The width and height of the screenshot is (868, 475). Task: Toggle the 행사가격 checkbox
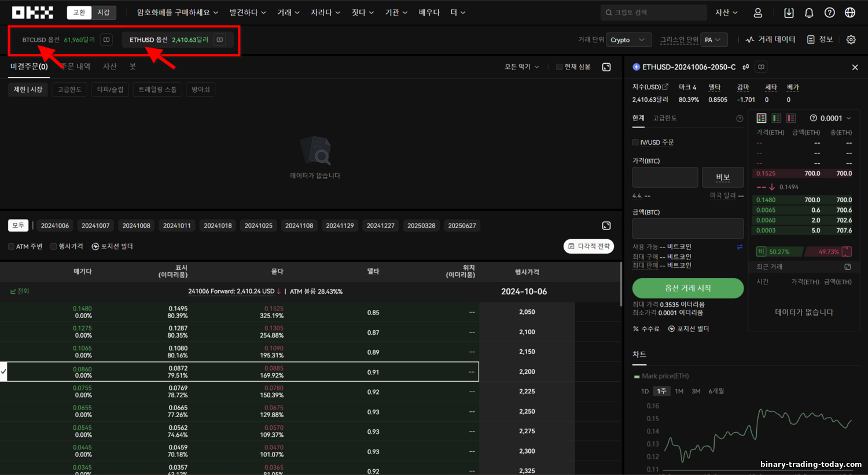53,247
